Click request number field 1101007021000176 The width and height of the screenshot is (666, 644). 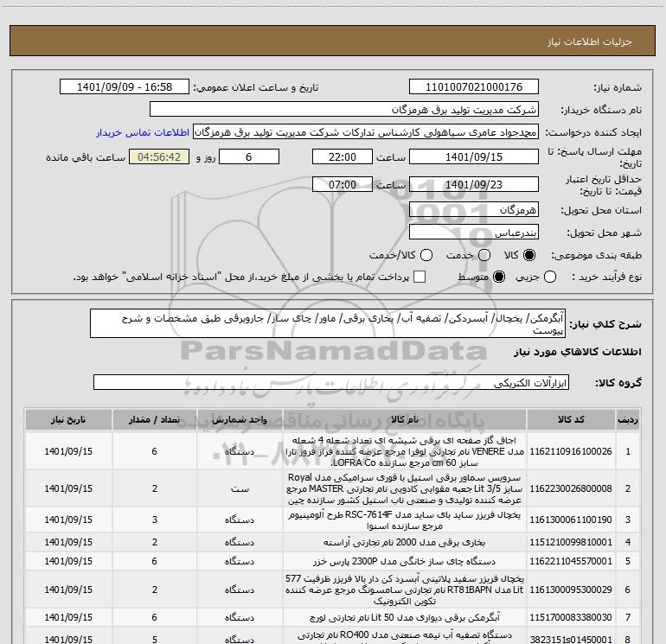(474, 87)
